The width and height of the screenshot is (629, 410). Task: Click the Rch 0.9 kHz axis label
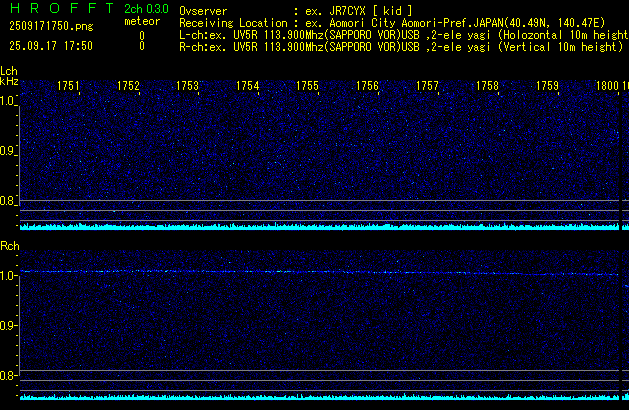pyautogui.click(x=8, y=325)
